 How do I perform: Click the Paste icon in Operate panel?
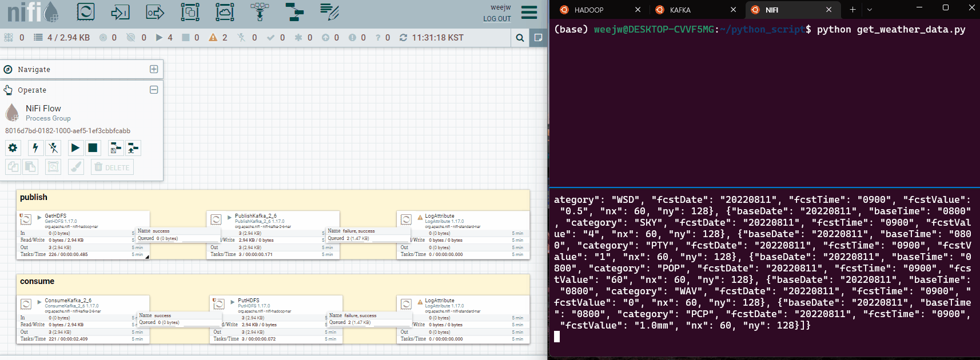coord(30,167)
